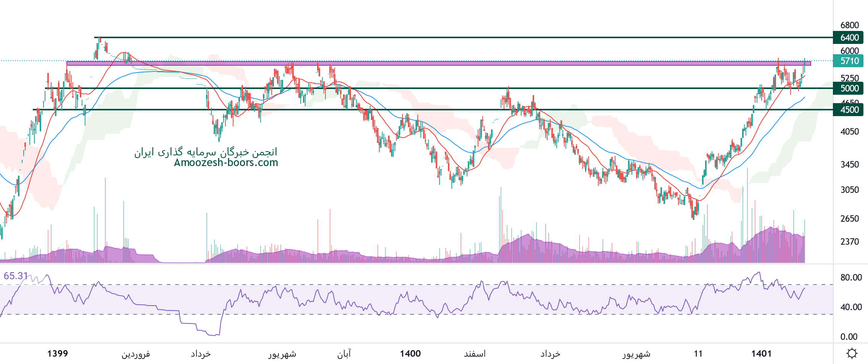868x364 pixels.
Task: Select the 6800 price axis label
Action: [x=849, y=25]
